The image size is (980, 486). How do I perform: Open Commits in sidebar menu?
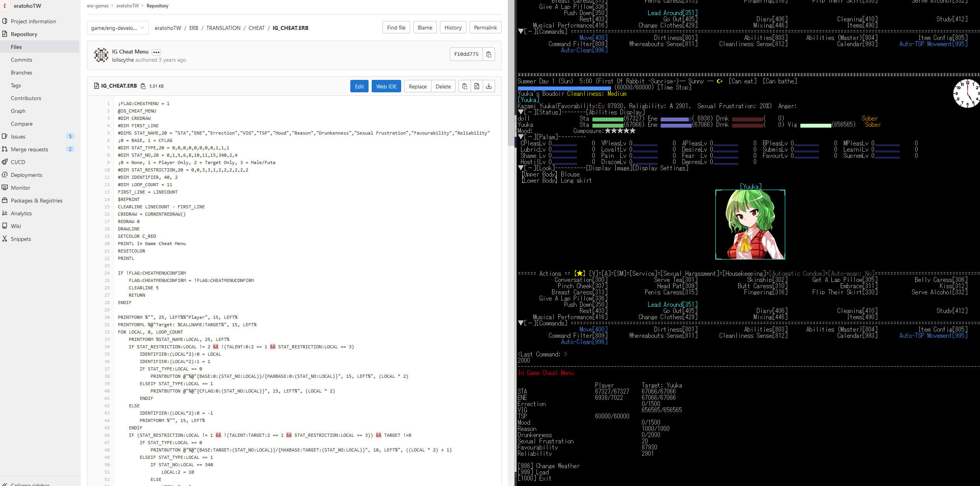click(21, 60)
